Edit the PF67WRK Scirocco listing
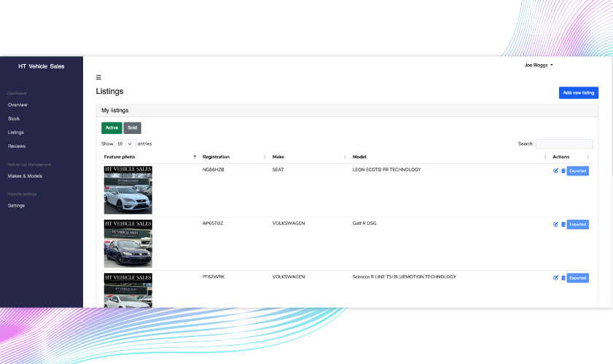This screenshot has width=613, height=364. [x=555, y=277]
